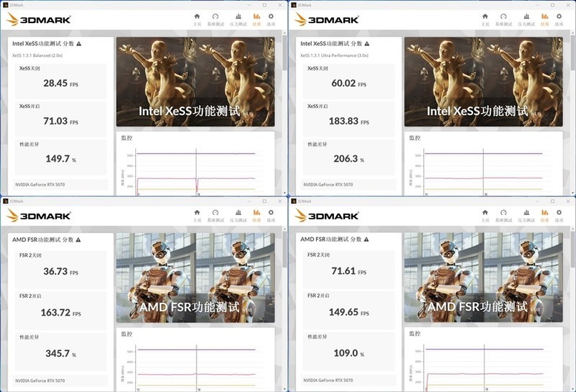This screenshot has height=392, width=576.
Task: Open XeSS feature test thumbnail in Balanced window
Action: (x=195, y=82)
